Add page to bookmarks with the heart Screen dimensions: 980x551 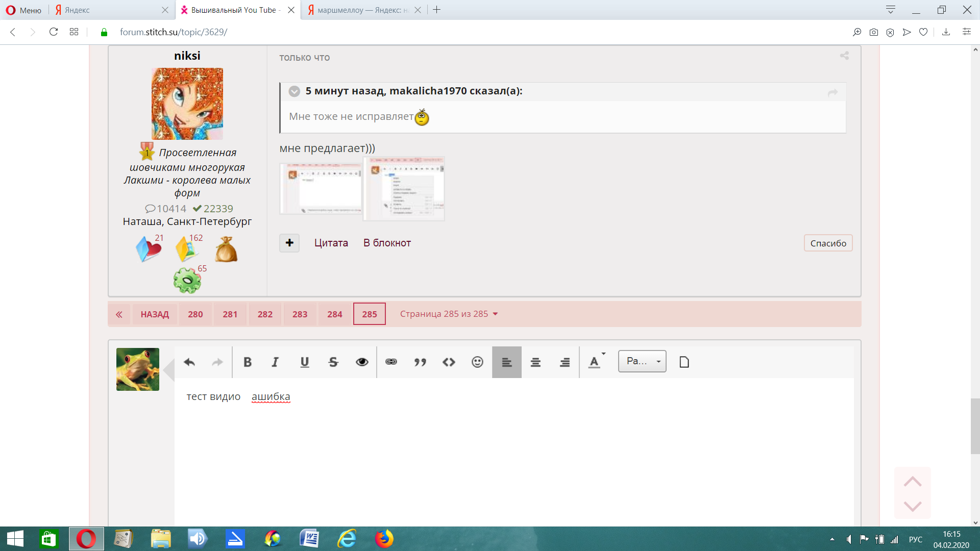[x=923, y=32]
